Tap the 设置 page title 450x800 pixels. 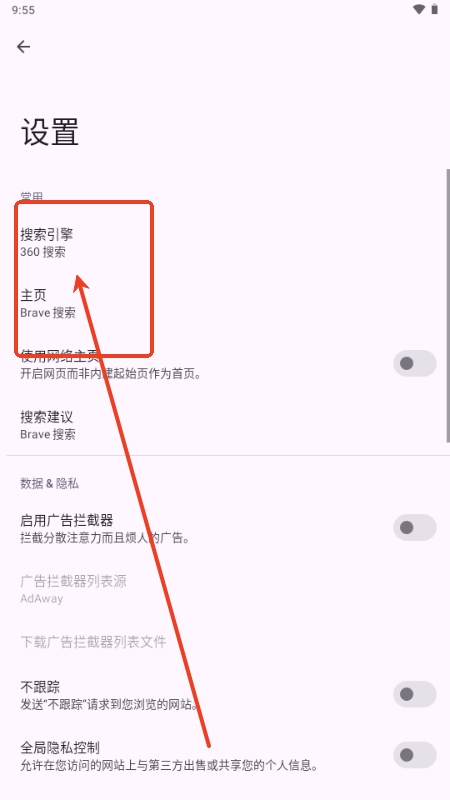coord(49,132)
